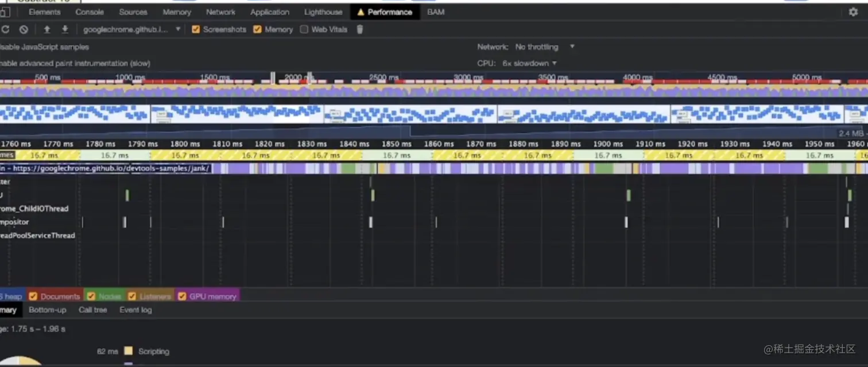Click the green GPU task near 1850 ms
The height and width of the screenshot is (367, 868).
pyautogui.click(x=373, y=196)
